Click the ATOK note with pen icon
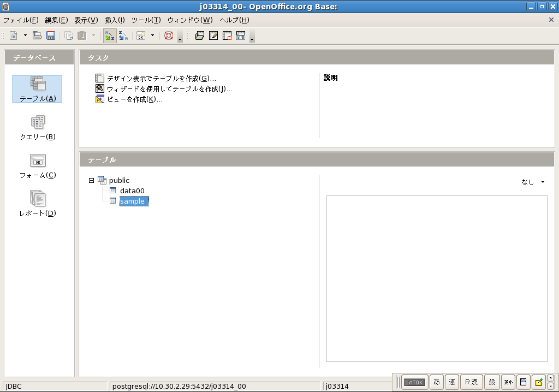 [539, 382]
